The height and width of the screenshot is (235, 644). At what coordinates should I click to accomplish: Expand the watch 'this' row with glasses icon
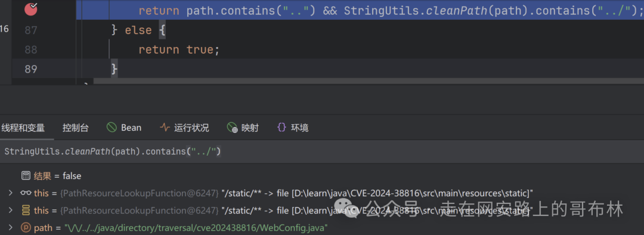tap(11, 193)
